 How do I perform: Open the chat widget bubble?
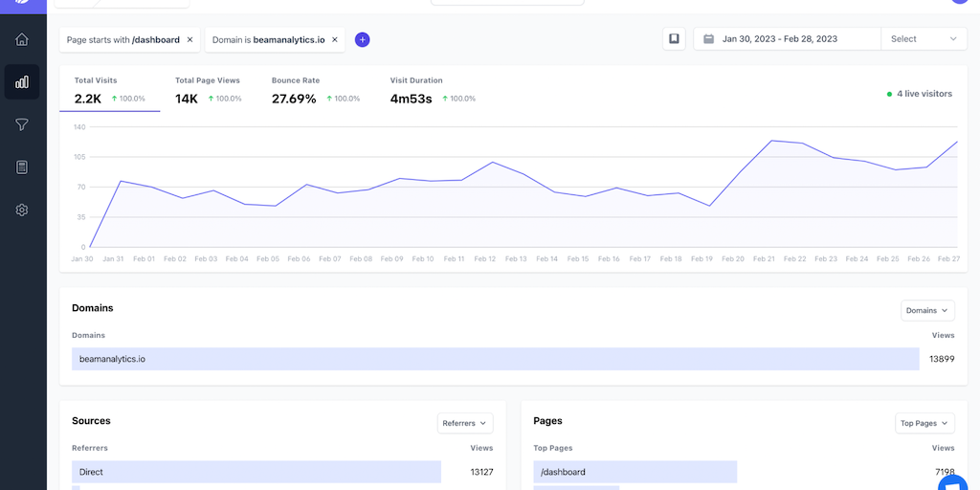(951, 483)
